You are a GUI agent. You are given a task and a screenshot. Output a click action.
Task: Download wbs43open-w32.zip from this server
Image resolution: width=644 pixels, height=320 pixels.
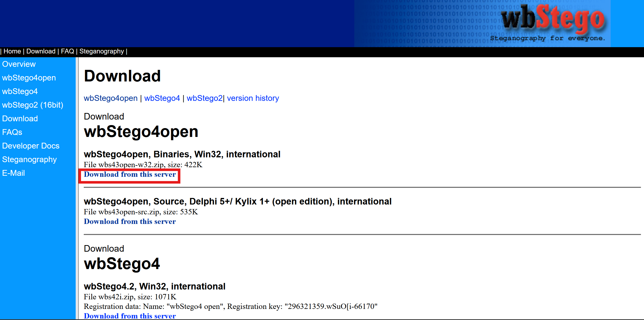130,174
